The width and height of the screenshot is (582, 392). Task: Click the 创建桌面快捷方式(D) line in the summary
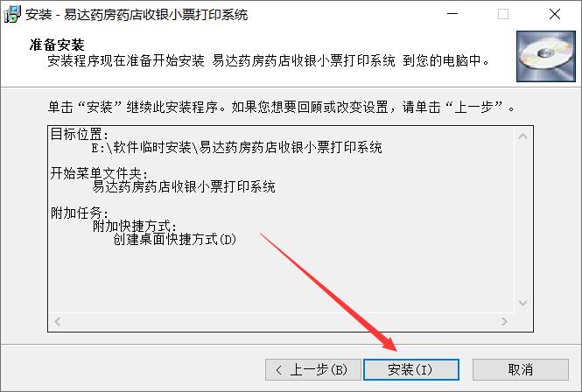point(175,240)
